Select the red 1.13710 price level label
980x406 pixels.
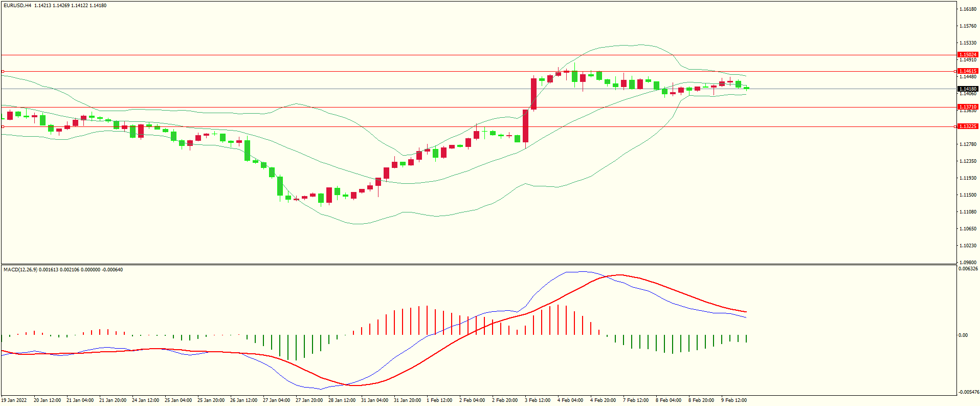pos(967,107)
